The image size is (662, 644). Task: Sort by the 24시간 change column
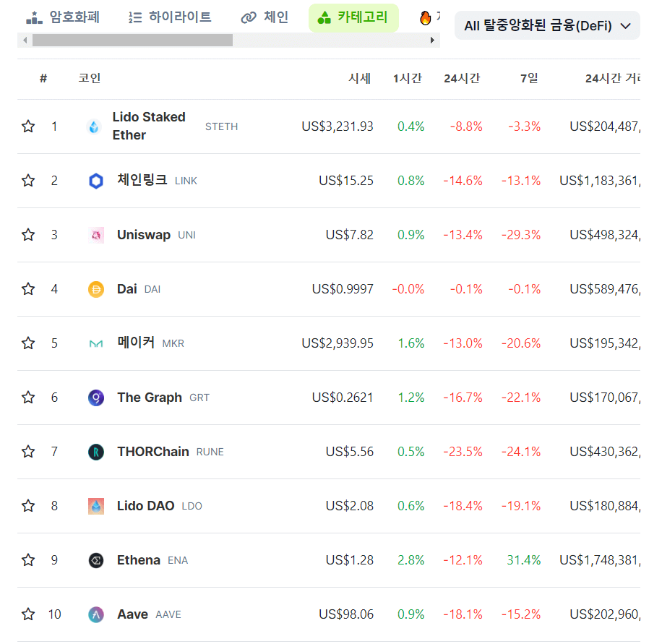(462, 78)
